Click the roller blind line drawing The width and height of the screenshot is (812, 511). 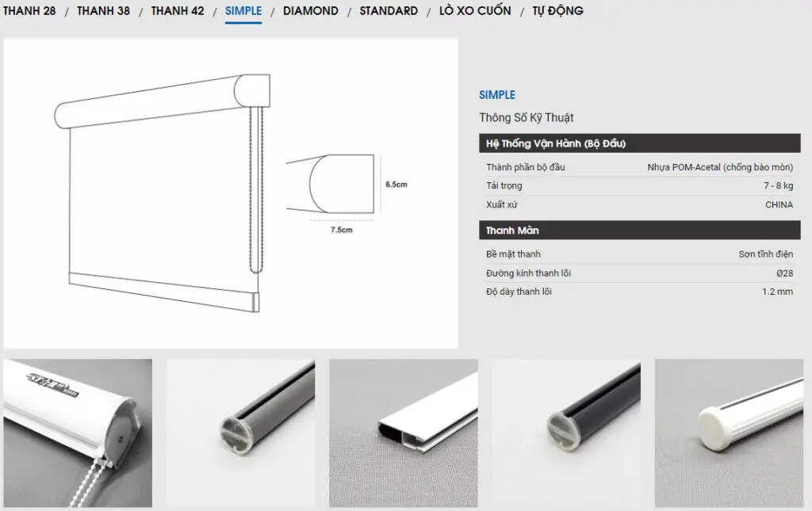pyautogui.click(x=162, y=193)
